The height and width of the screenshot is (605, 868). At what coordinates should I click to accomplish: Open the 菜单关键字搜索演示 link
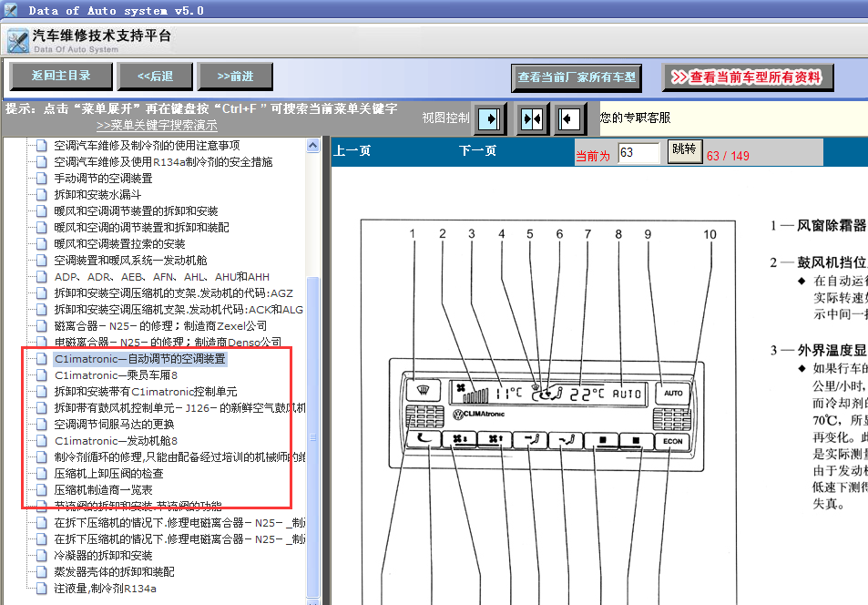[157, 126]
